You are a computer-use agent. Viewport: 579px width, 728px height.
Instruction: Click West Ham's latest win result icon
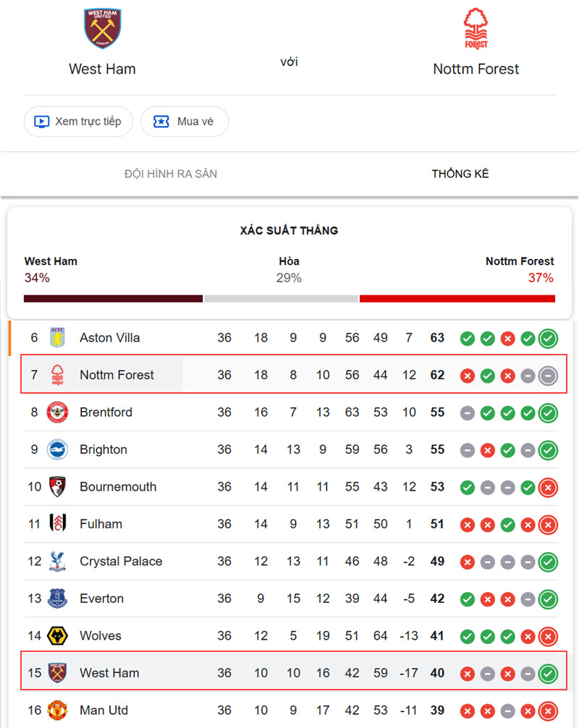(548, 674)
